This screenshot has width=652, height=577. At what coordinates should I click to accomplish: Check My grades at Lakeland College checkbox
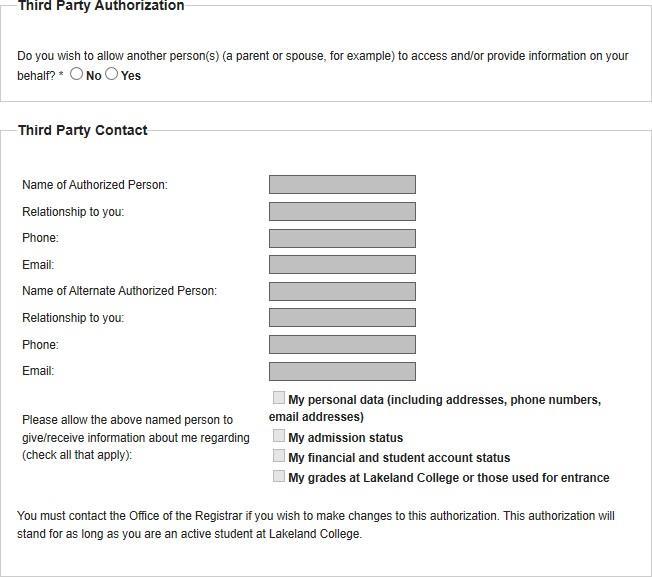[x=279, y=476]
